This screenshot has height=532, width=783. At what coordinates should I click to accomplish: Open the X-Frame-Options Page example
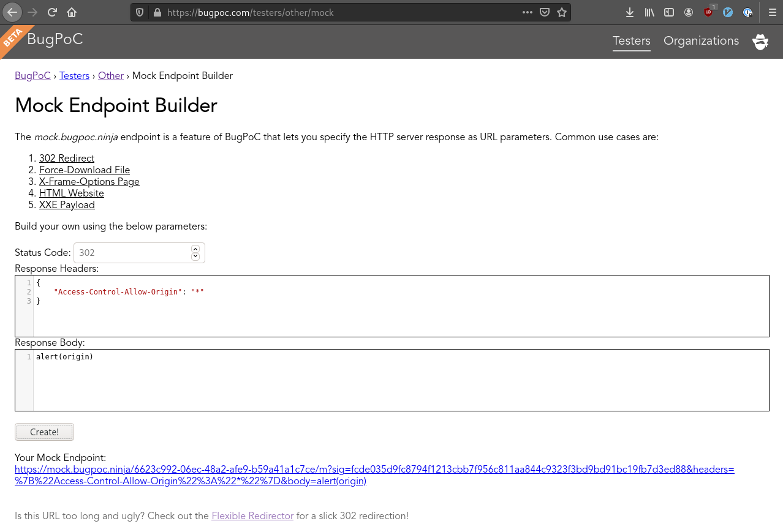point(89,182)
